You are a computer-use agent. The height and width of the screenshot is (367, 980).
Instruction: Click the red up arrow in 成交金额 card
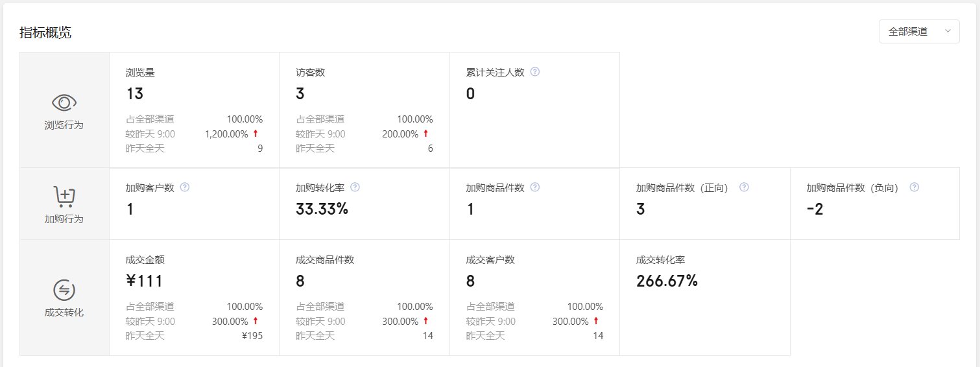[x=256, y=321]
